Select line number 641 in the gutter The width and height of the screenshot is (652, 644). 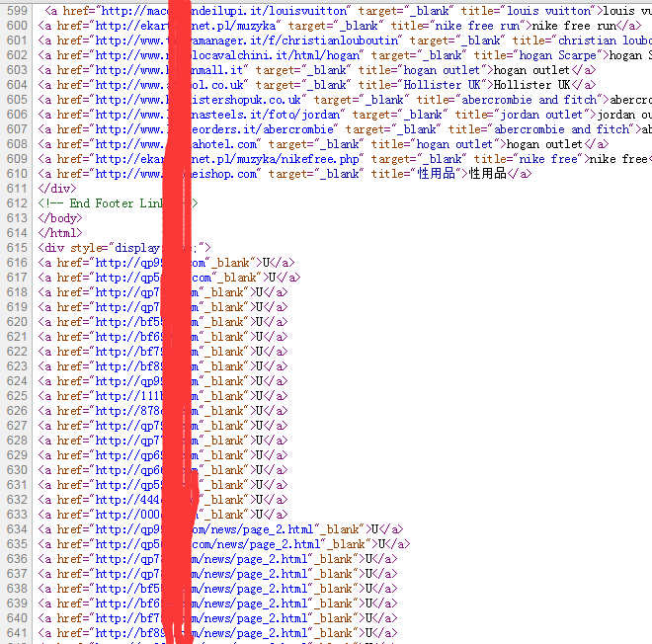tap(17, 633)
